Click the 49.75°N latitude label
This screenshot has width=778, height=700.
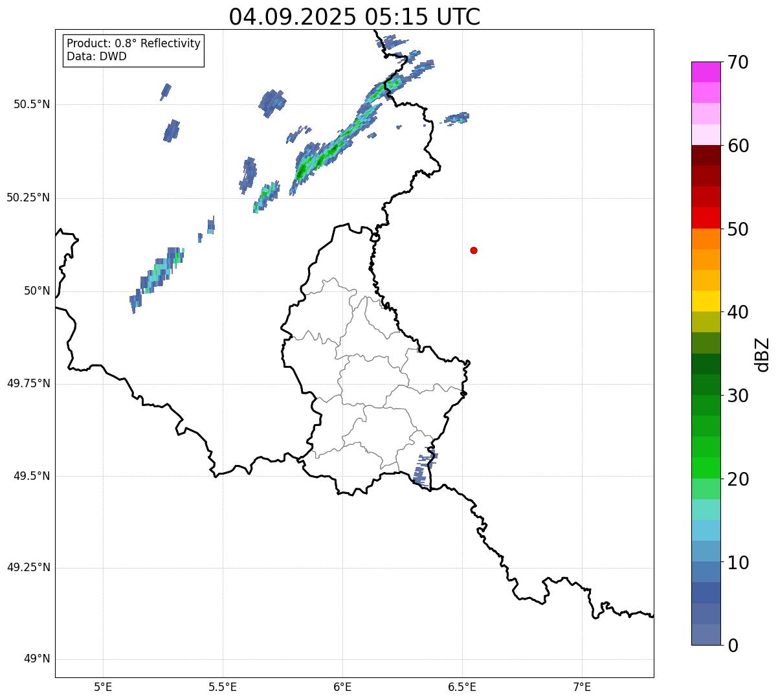point(28,383)
